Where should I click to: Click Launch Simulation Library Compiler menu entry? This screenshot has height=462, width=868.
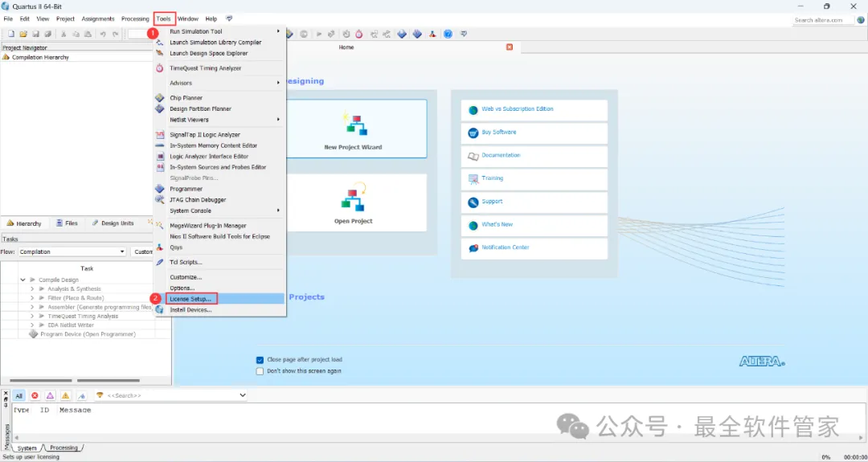click(x=215, y=43)
